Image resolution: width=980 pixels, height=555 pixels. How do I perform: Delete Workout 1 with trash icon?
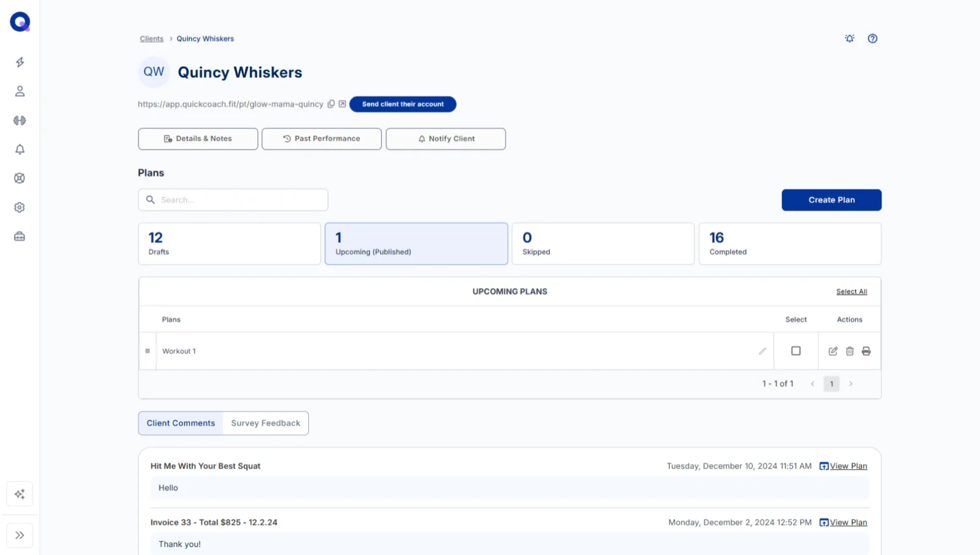(850, 351)
